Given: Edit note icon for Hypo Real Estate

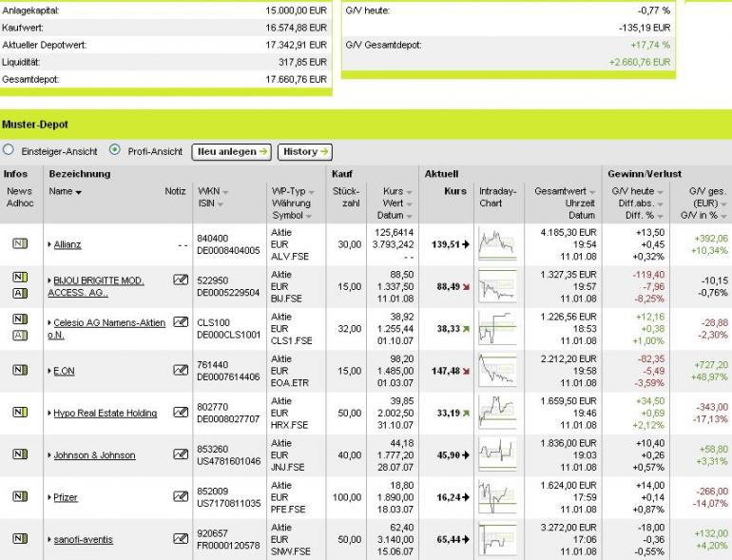Looking at the screenshot, I should [x=181, y=412].
